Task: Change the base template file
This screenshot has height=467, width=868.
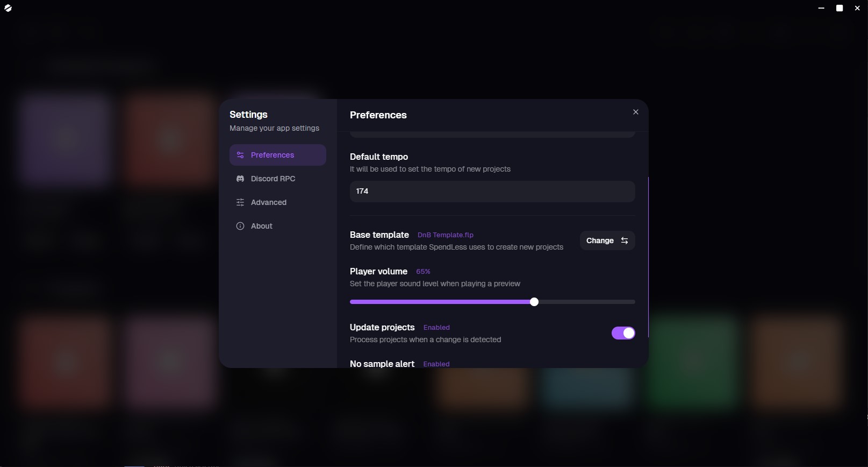Action: pyautogui.click(x=607, y=240)
